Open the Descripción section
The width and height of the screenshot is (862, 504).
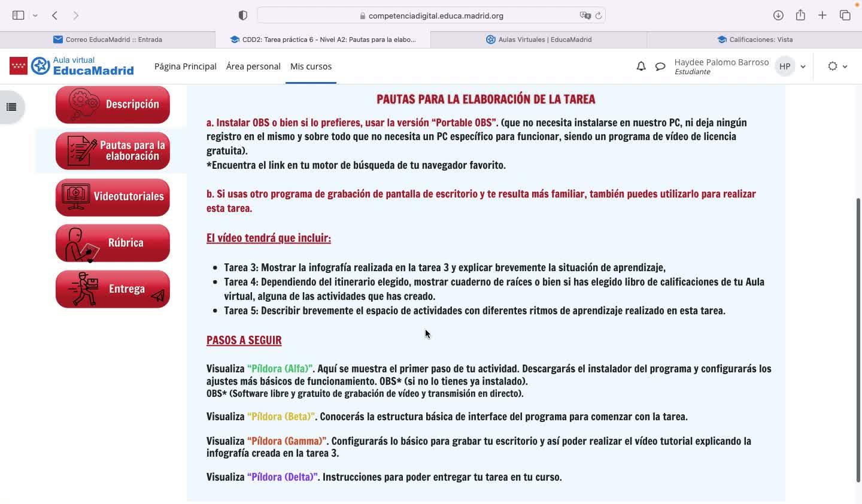[x=113, y=105]
